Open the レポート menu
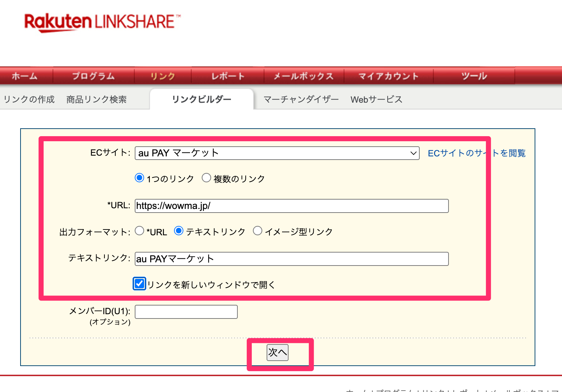This screenshot has width=562, height=392. pyautogui.click(x=228, y=76)
